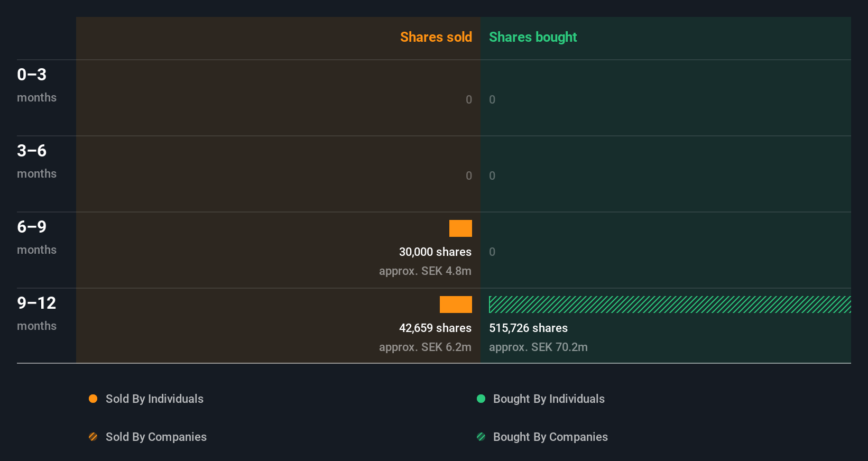Viewport: 868px width, 461px height.
Task: Click the shares bought zero in 6–9 months row
Action: pos(492,252)
